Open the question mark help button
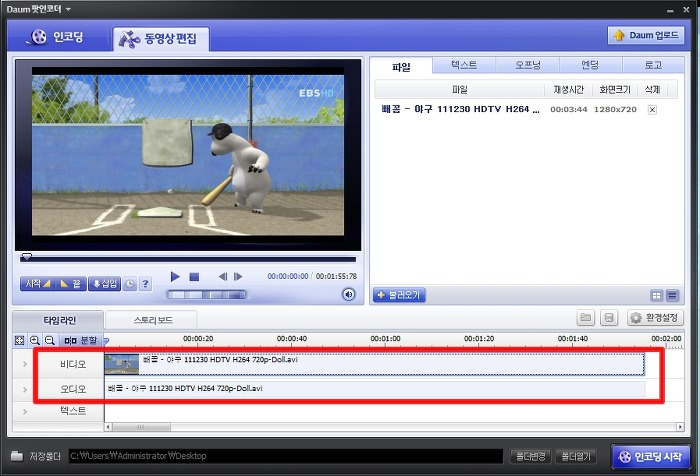The height and width of the screenshot is (476, 700). point(146,284)
